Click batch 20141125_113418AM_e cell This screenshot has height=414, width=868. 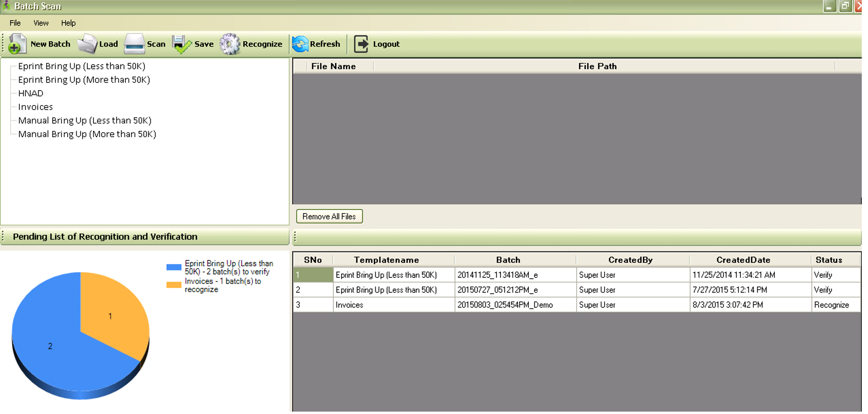pyautogui.click(x=515, y=275)
